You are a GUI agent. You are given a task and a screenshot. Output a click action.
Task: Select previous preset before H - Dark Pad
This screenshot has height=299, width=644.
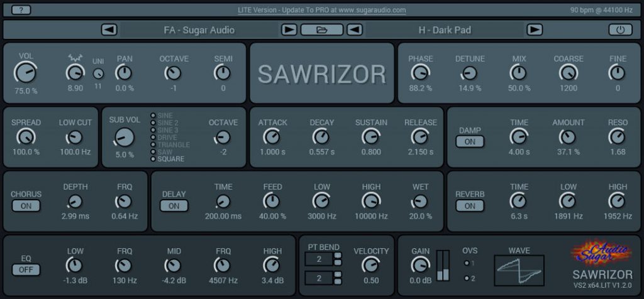355,30
